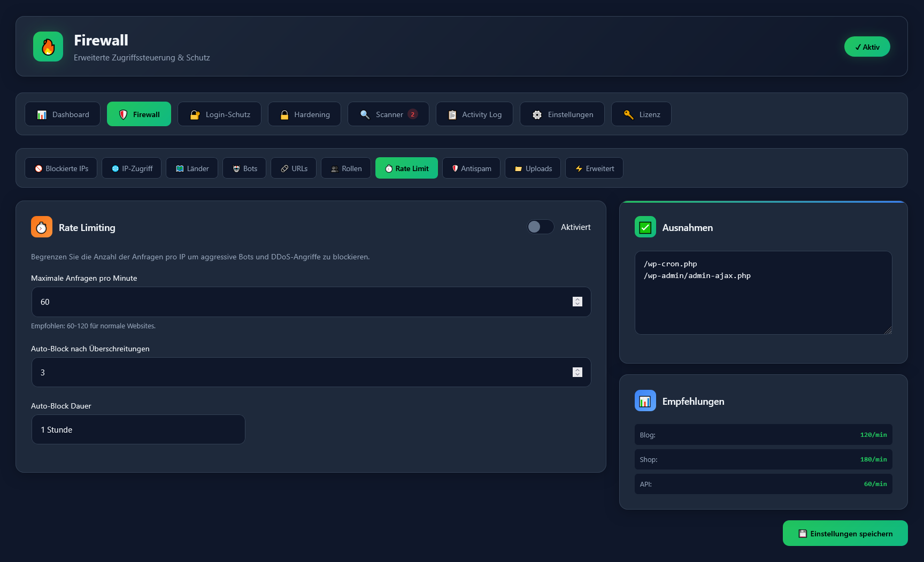This screenshot has height=562, width=924.
Task: Click the bar chart Empfehlungen icon
Action: coord(645,401)
